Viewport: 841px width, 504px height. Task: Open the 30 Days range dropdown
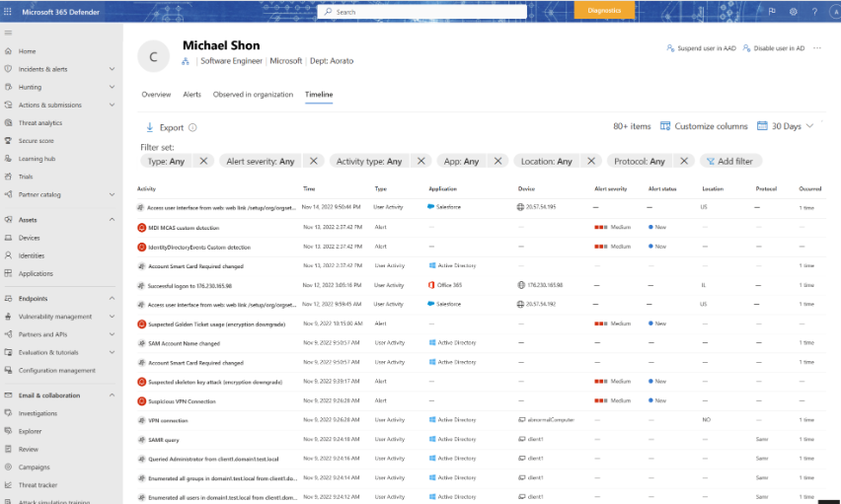pyautogui.click(x=785, y=126)
